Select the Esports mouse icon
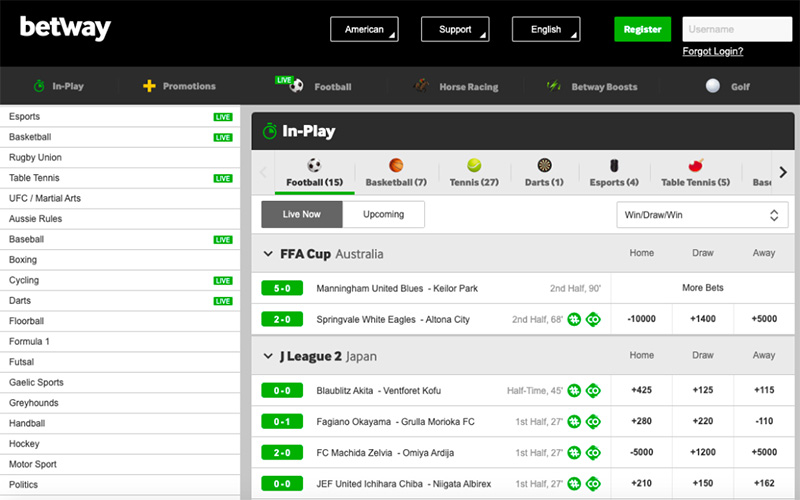800x500 pixels. tap(614, 165)
